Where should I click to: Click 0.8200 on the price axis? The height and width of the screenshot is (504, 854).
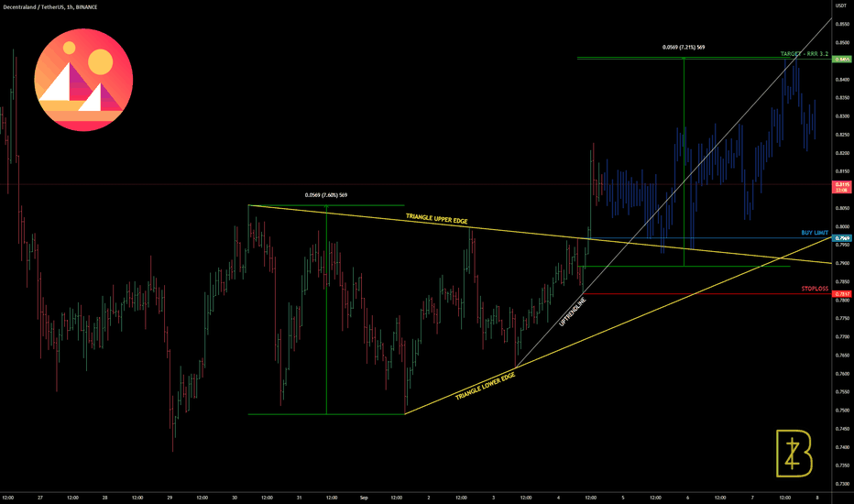(843, 153)
